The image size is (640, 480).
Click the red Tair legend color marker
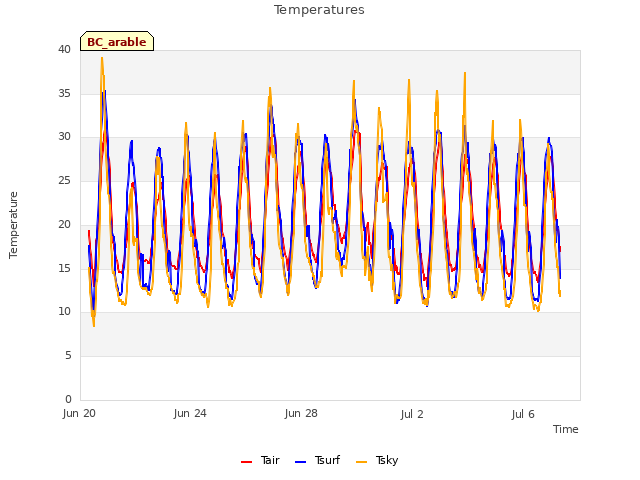[x=247, y=462]
